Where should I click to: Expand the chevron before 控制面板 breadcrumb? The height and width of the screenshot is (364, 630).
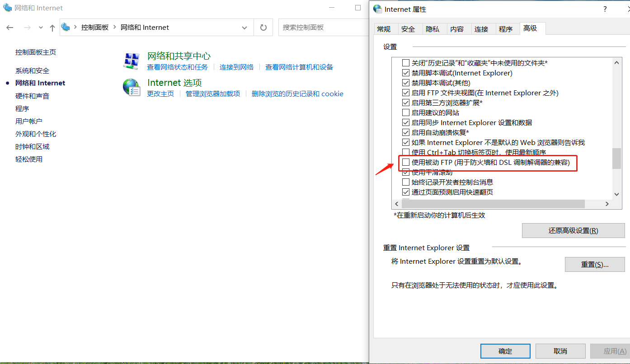(75, 28)
